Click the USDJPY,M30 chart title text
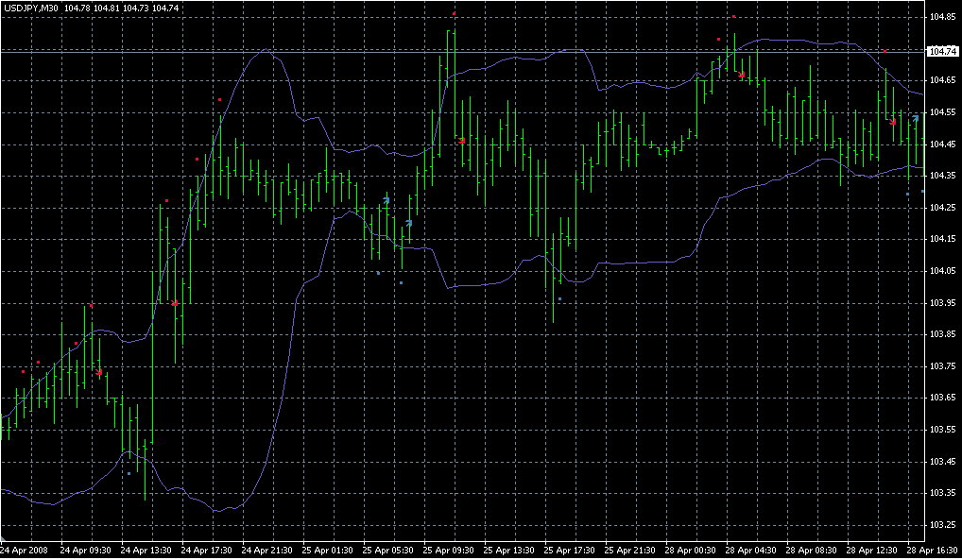The width and height of the screenshot is (962, 560). [31, 8]
